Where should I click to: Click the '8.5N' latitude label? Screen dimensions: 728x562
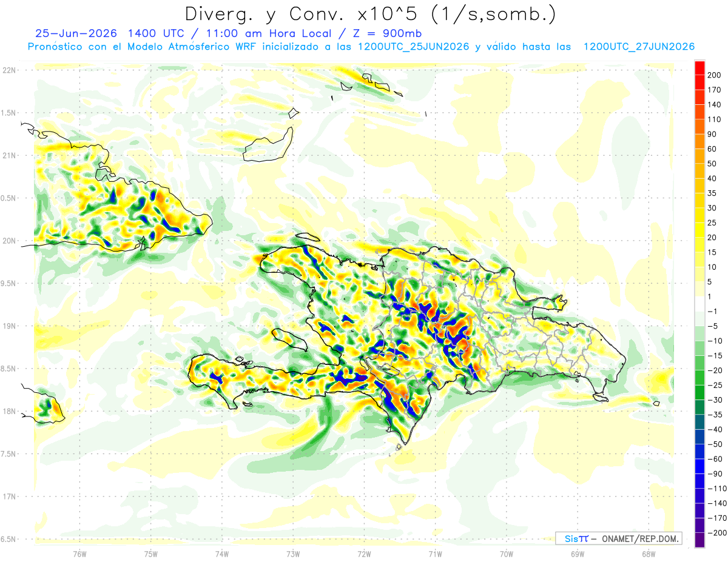[x=8, y=369]
